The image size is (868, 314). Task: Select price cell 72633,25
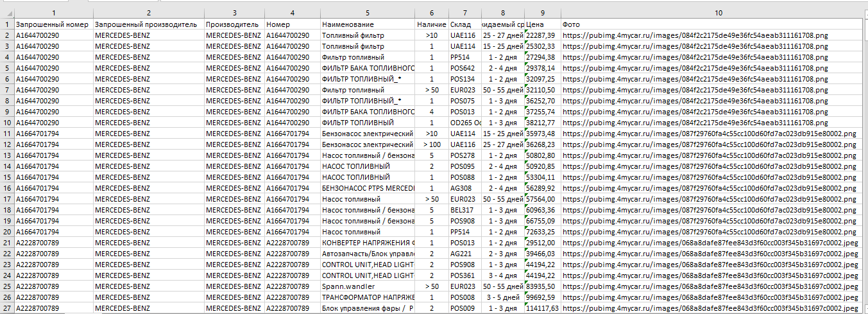543,232
